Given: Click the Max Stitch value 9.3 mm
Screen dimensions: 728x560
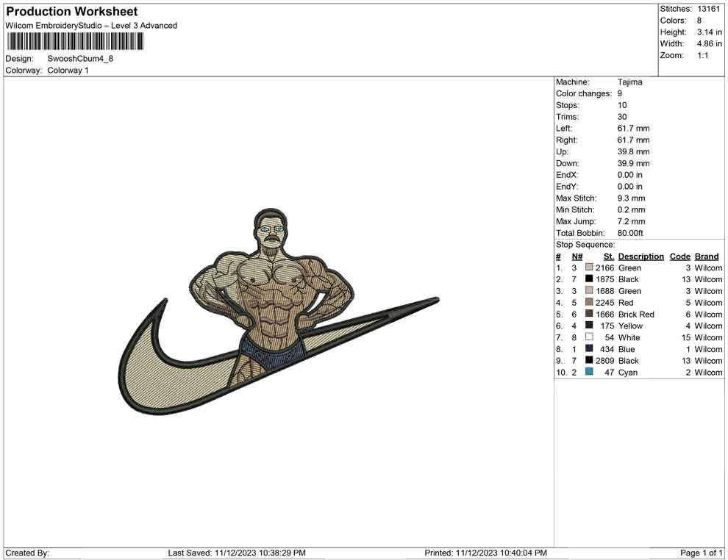Looking at the screenshot, I should pyautogui.click(x=631, y=198).
